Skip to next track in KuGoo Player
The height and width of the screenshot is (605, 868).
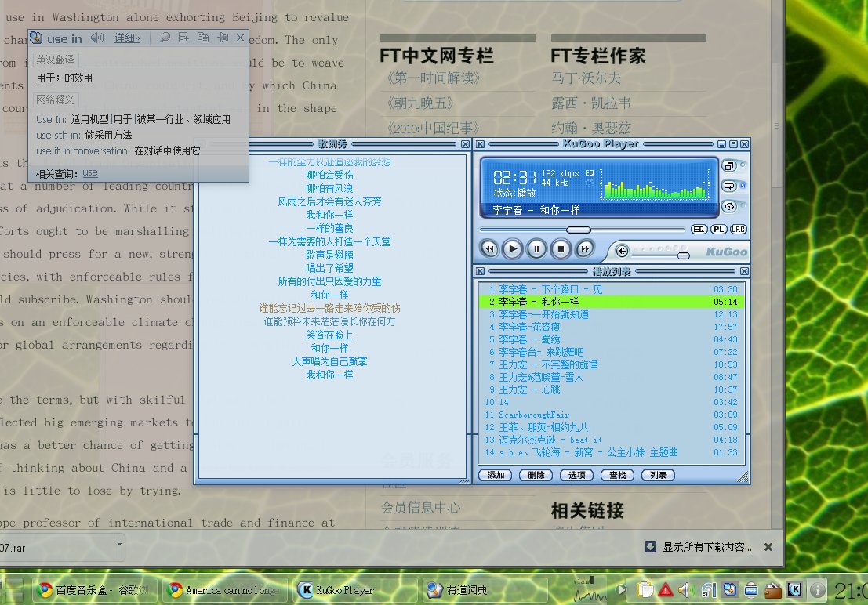pyautogui.click(x=585, y=249)
